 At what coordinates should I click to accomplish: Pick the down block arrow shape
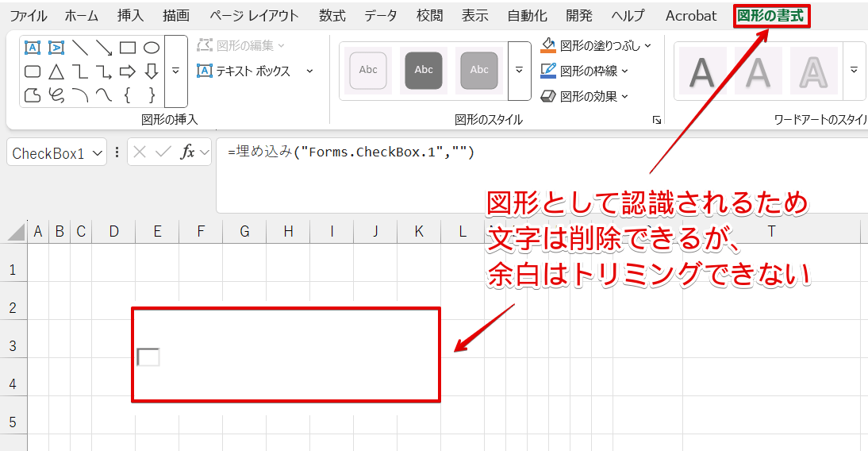(x=152, y=71)
